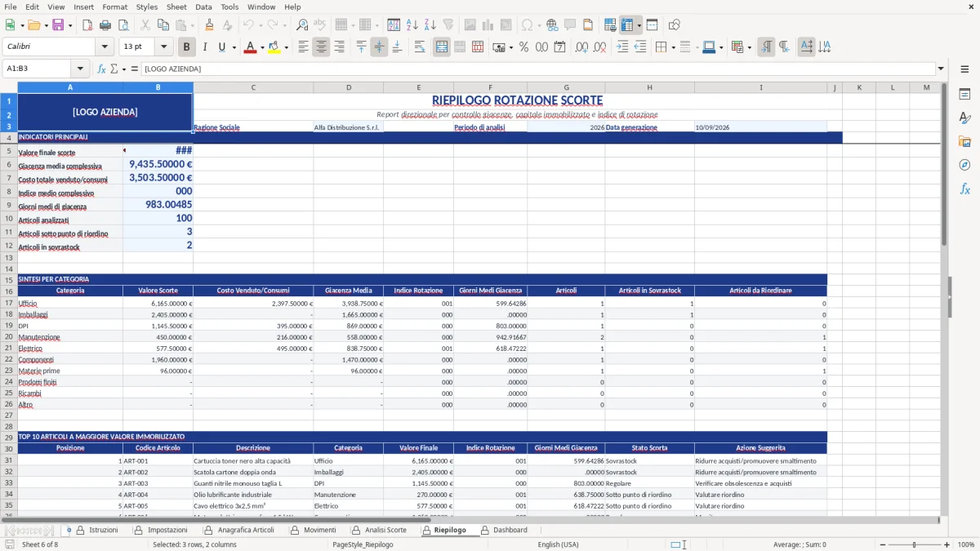
Task: Expand the Name Box dropdown
Action: coord(80,69)
